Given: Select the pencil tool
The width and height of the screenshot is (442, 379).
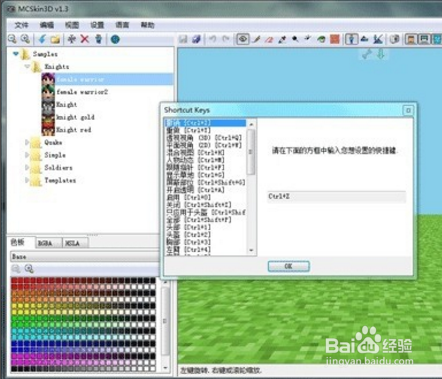Looking at the screenshot, I should pos(256,39).
